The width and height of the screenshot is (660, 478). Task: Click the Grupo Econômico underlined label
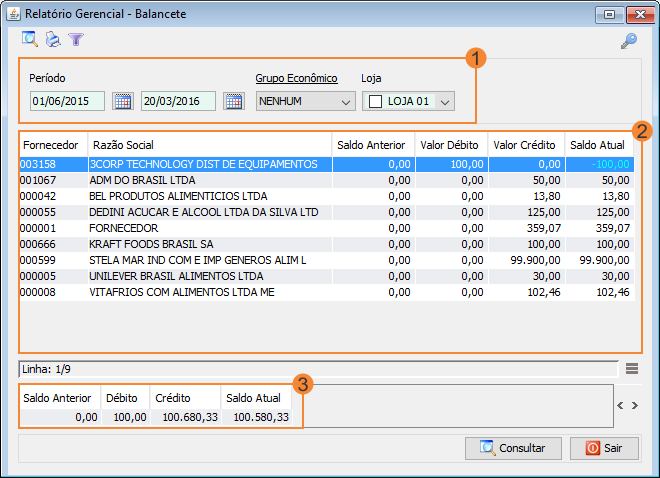[296, 78]
